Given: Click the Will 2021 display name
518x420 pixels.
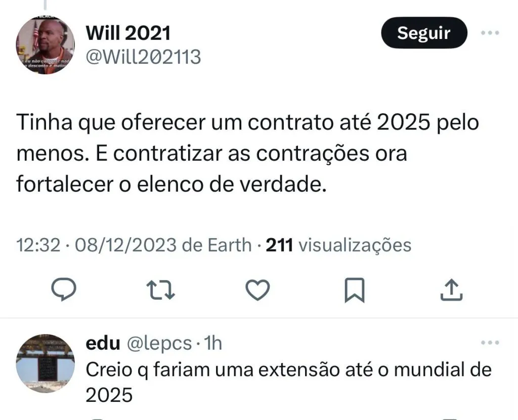Looking at the screenshot, I should (128, 33).
